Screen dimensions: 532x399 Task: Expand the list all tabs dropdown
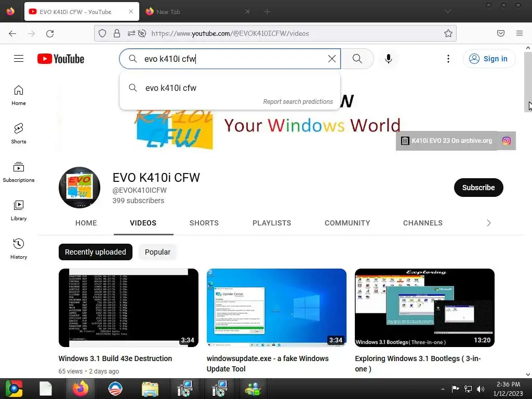click(448, 11)
